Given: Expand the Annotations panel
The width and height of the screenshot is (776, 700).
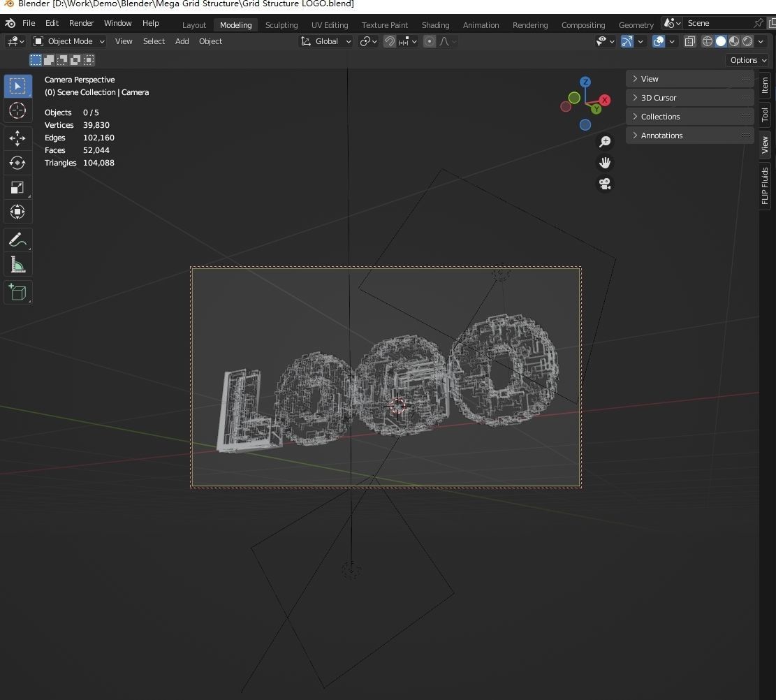Looking at the screenshot, I should pos(690,136).
